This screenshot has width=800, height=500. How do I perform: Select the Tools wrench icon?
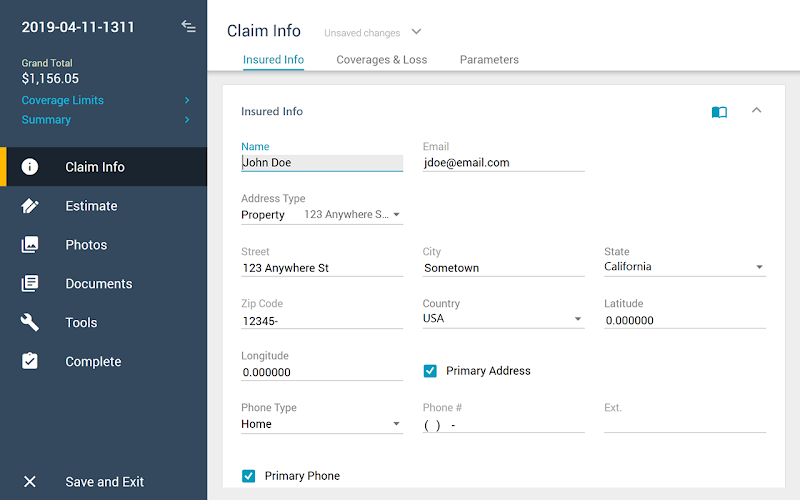pyautogui.click(x=30, y=322)
